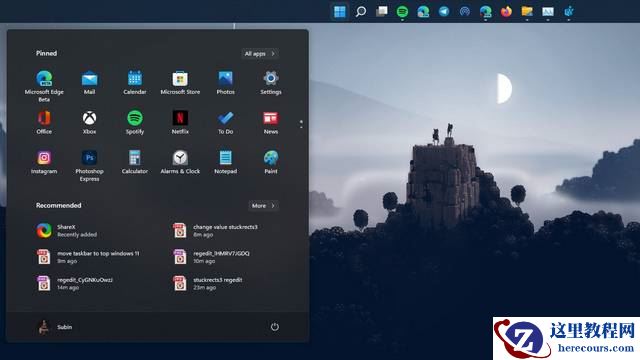Click the Start button on the taskbar
640x360 pixels.
340,11
